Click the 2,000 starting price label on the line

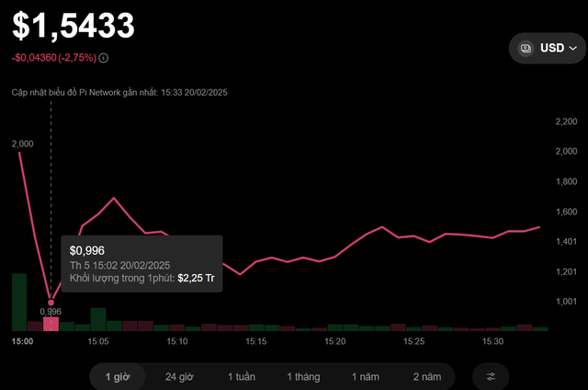tap(22, 143)
